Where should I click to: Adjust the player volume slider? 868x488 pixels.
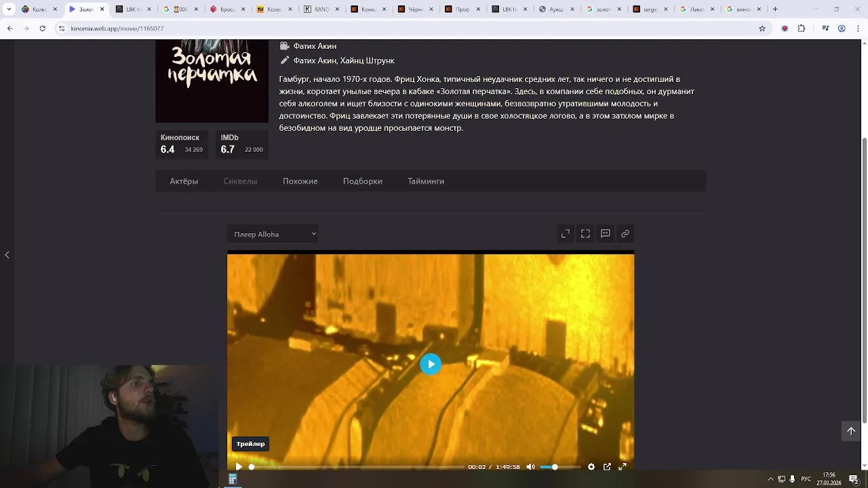[560, 467]
